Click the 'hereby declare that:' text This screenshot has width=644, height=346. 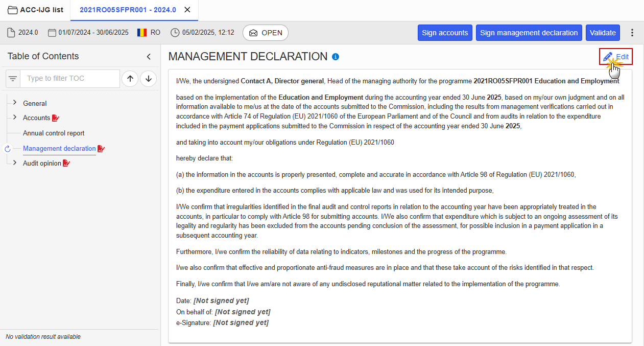coord(204,158)
